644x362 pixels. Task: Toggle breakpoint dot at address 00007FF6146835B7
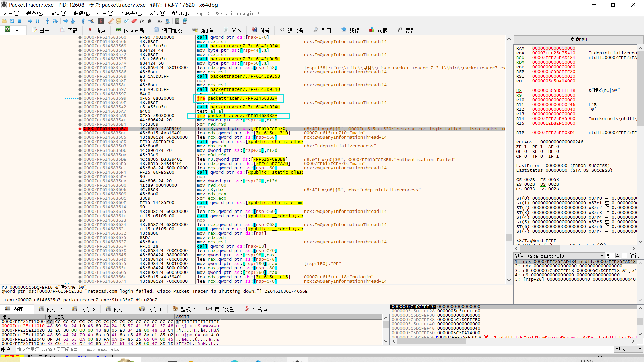(x=80, y=129)
